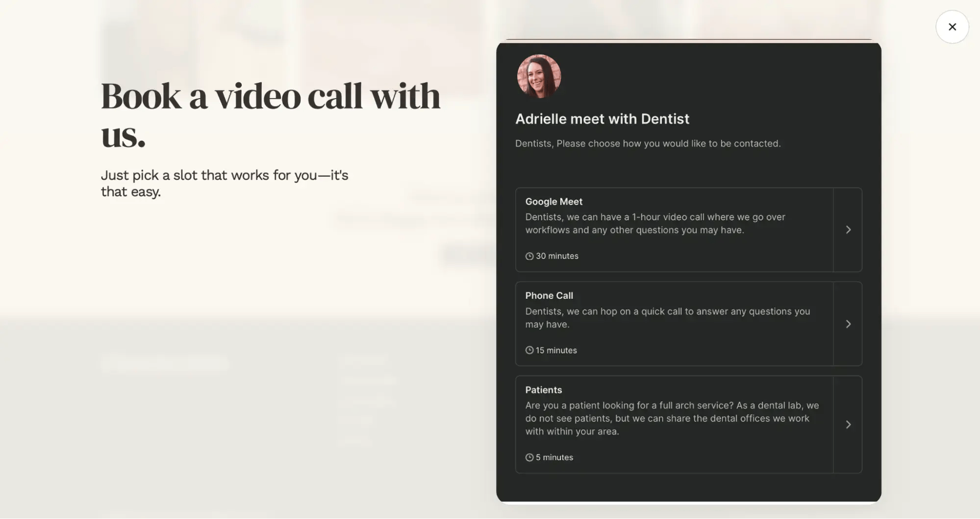Click the '30 minutes' duration text
This screenshot has width=980, height=519.
click(x=557, y=256)
